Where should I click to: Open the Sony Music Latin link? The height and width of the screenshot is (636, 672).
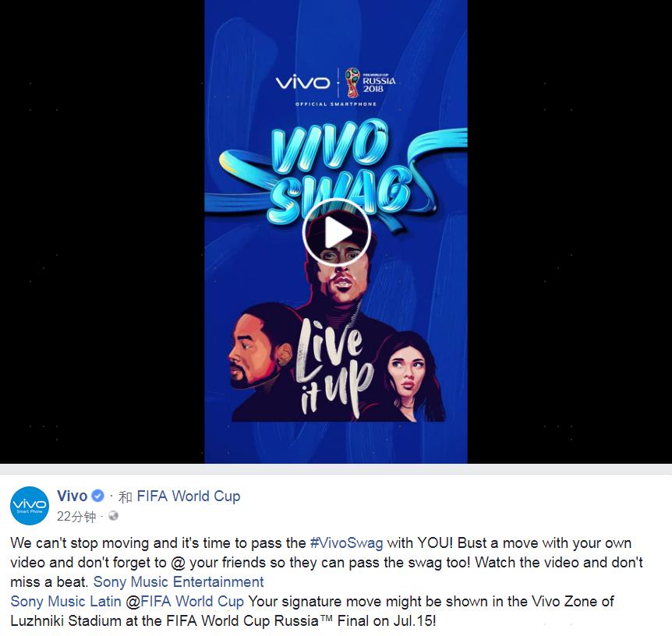[66, 601]
